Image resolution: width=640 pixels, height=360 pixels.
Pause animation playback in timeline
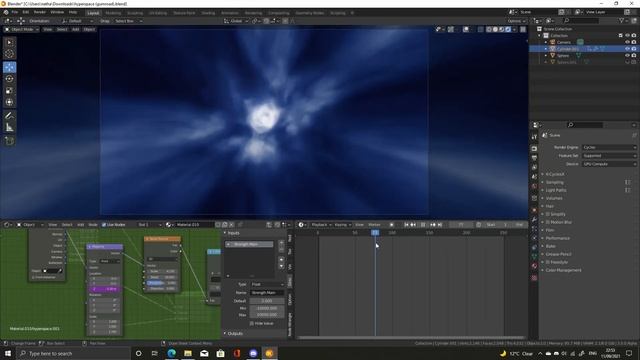(x=423, y=224)
